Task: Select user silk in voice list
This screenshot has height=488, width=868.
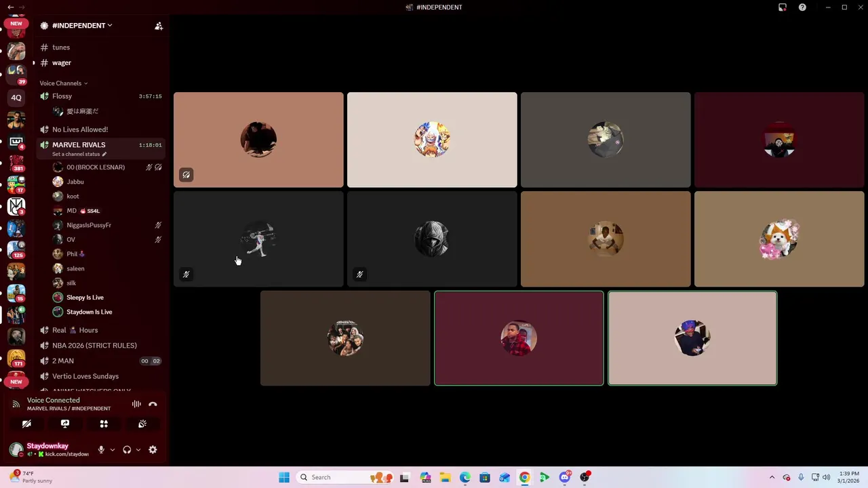Action: click(x=71, y=283)
